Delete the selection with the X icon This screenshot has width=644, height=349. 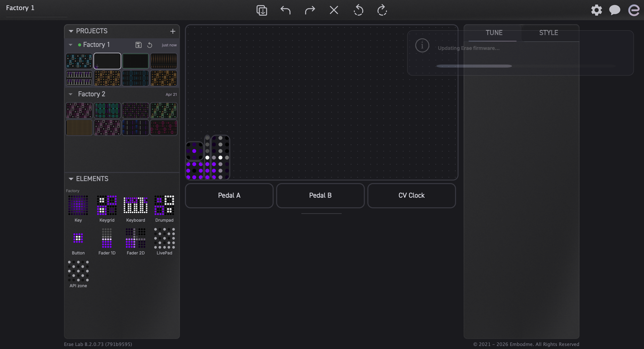[x=334, y=10]
